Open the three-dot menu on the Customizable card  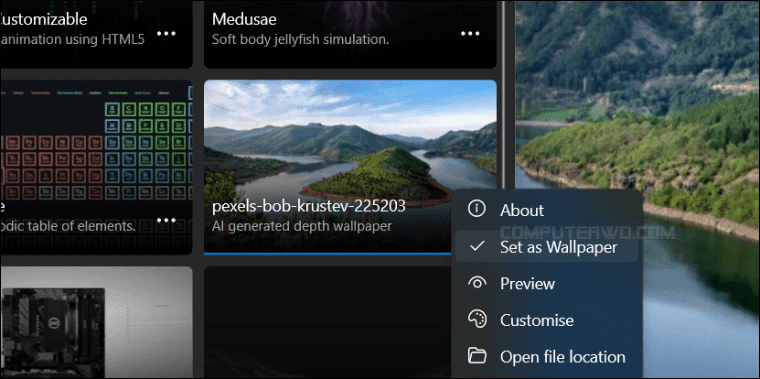pyautogui.click(x=166, y=33)
